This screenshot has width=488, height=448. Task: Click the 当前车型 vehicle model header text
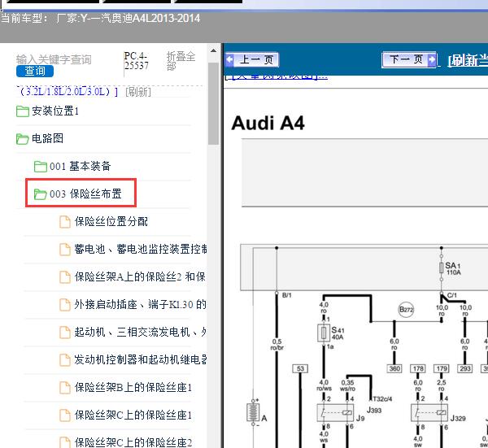coord(100,19)
